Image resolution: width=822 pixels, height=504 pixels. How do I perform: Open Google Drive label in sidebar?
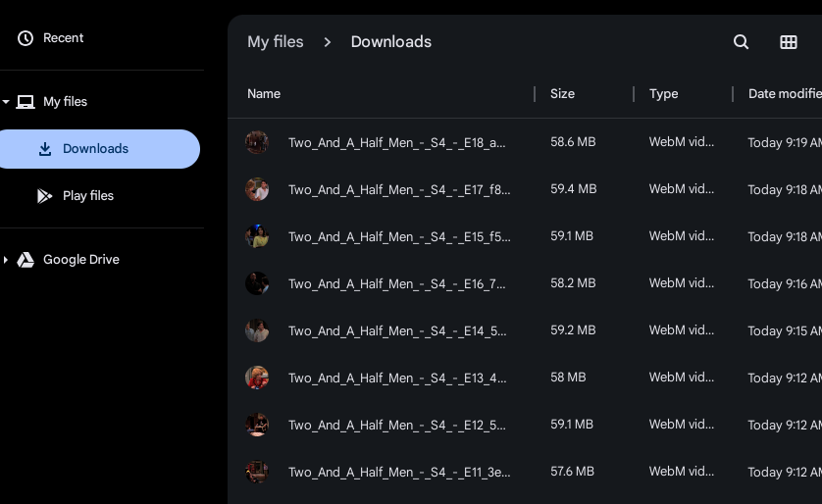coord(81,260)
